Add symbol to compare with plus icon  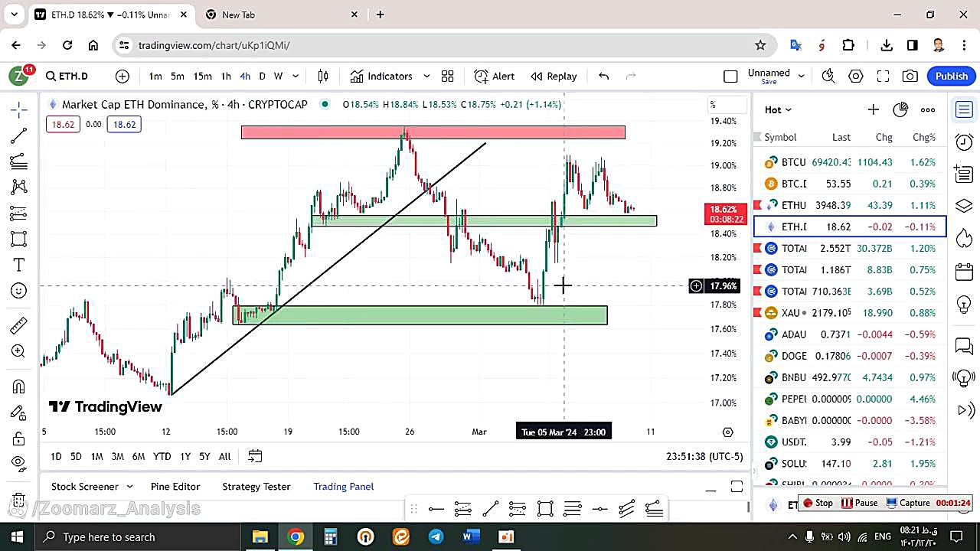coord(122,76)
